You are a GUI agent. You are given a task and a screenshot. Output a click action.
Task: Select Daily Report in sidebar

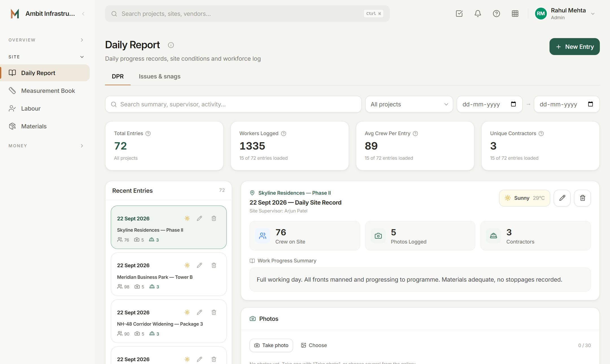[x=45, y=73]
